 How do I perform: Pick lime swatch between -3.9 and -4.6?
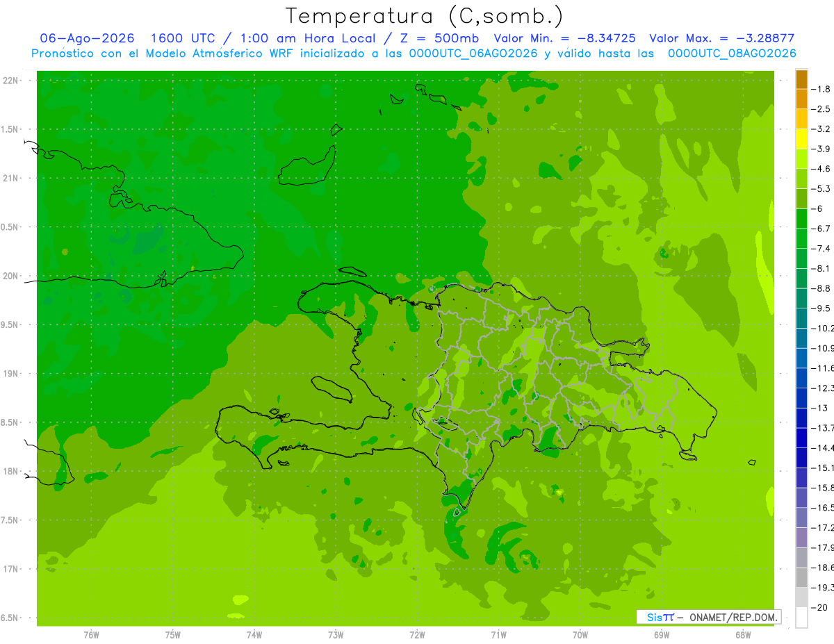801,159
